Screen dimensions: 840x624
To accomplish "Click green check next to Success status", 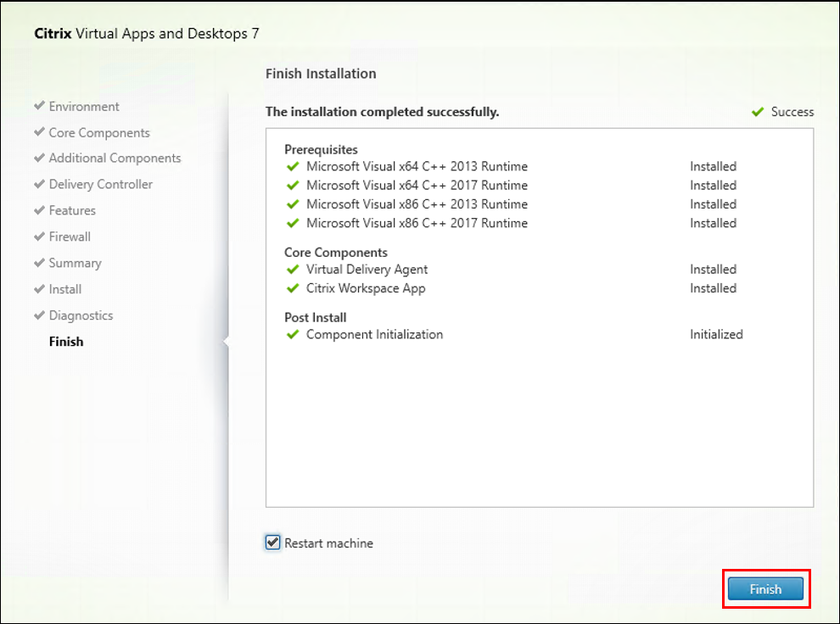I will [x=758, y=112].
